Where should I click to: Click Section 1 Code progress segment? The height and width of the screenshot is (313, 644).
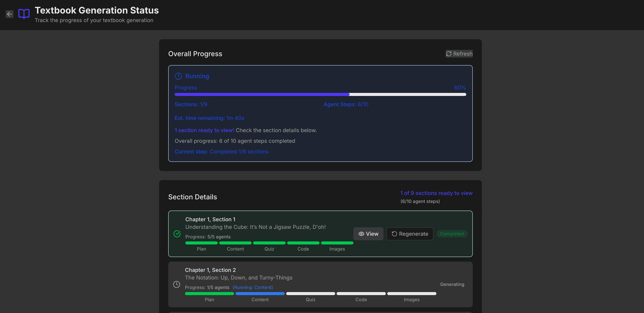click(303, 243)
